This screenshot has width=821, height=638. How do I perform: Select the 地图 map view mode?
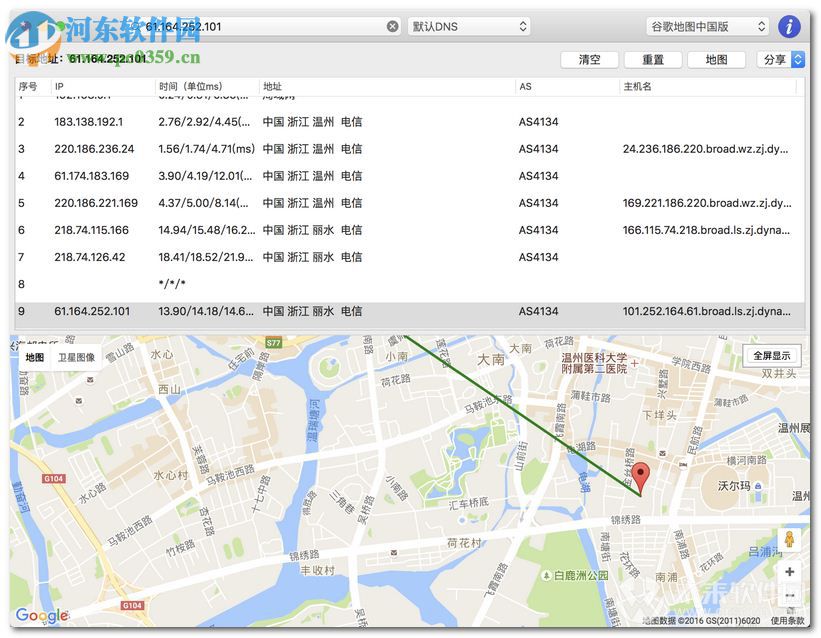[x=33, y=356]
